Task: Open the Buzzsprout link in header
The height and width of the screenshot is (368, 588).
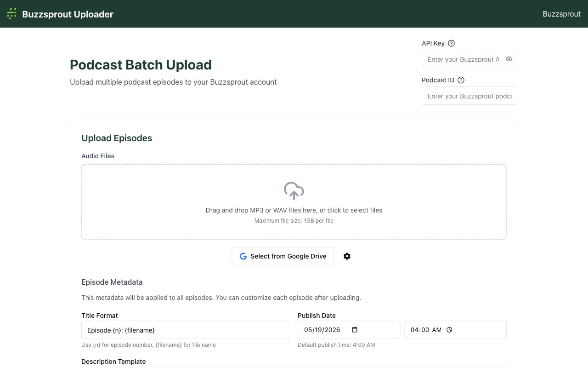Action: [561, 14]
